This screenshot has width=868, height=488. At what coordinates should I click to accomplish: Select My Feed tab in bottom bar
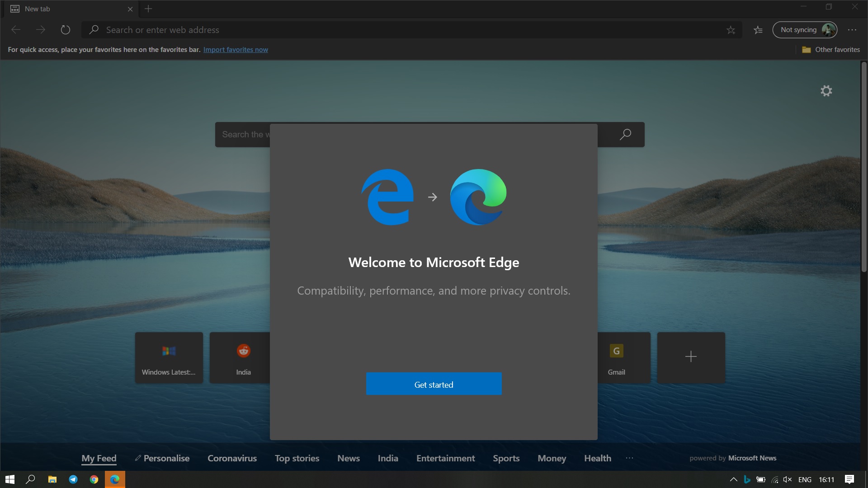point(99,458)
